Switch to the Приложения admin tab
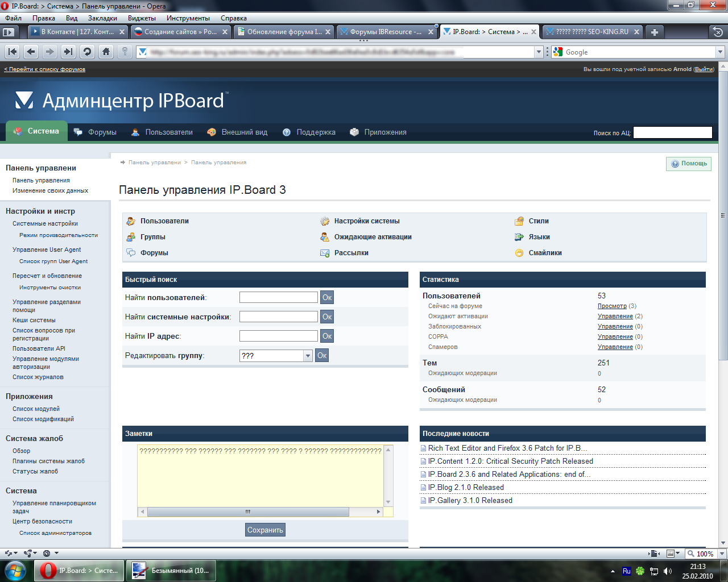 coord(378,132)
